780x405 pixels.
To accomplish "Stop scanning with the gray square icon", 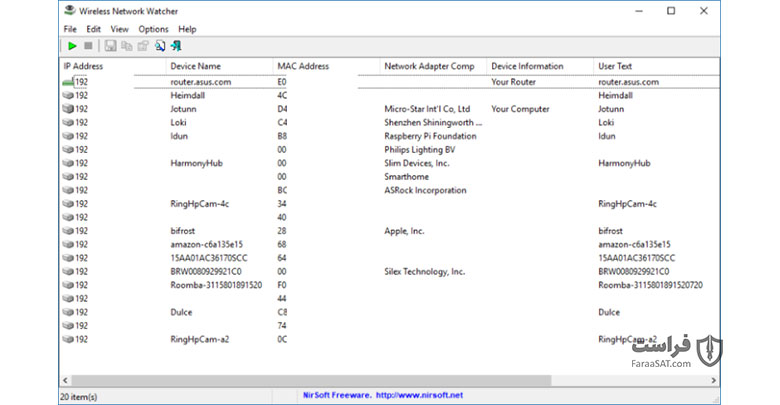I will click(88, 46).
